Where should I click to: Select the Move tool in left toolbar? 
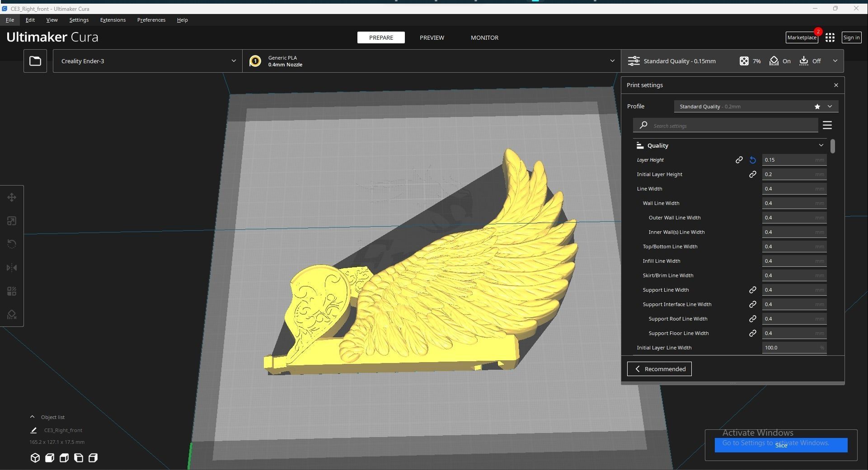pyautogui.click(x=12, y=197)
